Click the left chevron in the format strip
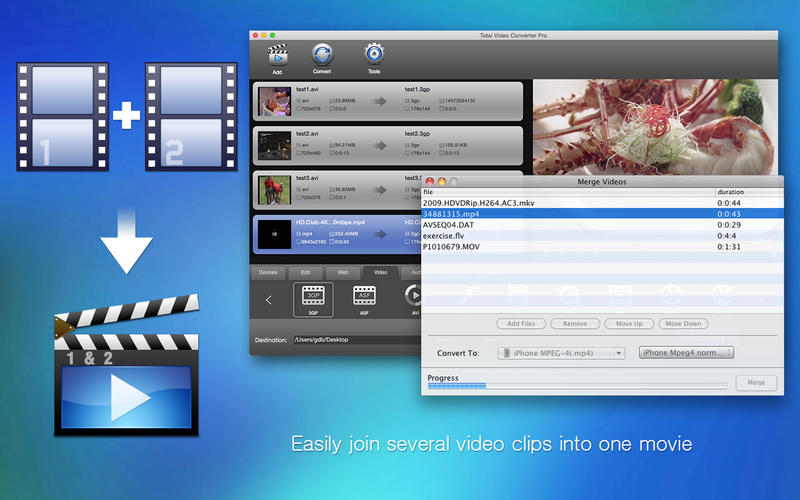Viewport: 800px width, 500px height. coord(268,299)
